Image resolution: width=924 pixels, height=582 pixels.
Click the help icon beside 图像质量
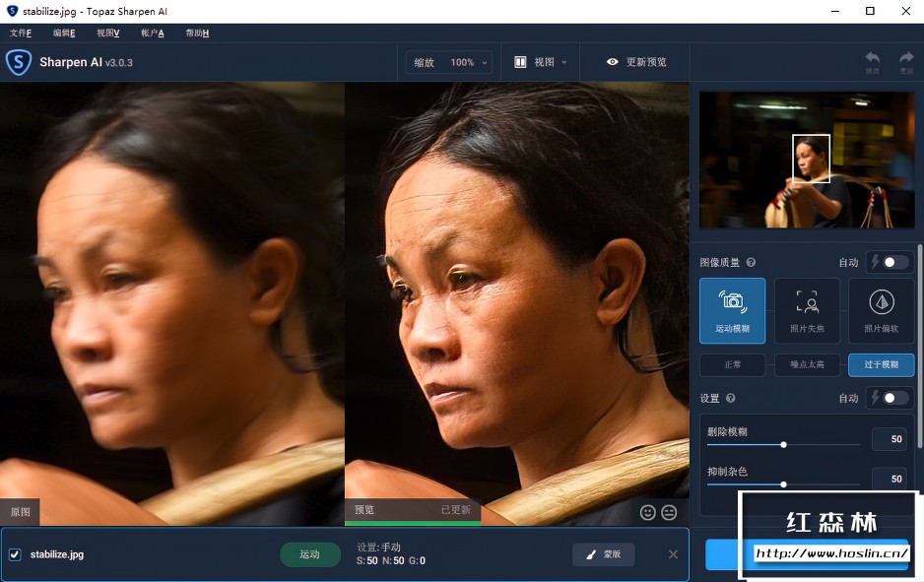pos(751,263)
